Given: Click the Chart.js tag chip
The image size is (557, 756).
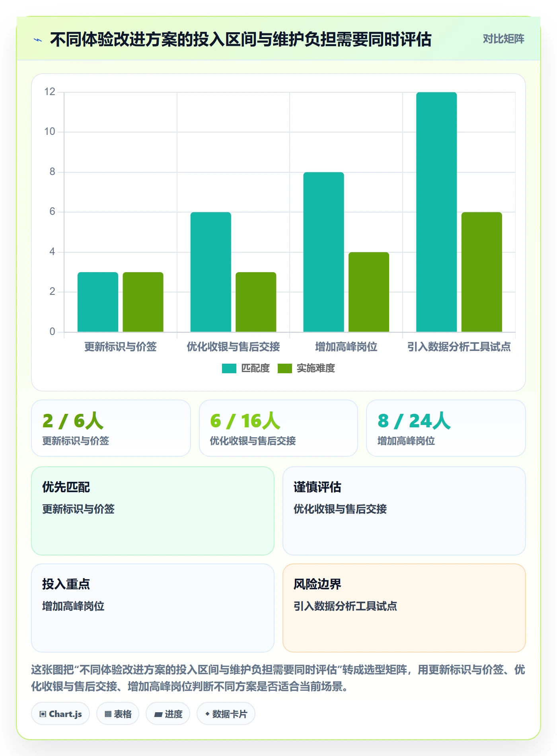Looking at the screenshot, I should [60, 714].
